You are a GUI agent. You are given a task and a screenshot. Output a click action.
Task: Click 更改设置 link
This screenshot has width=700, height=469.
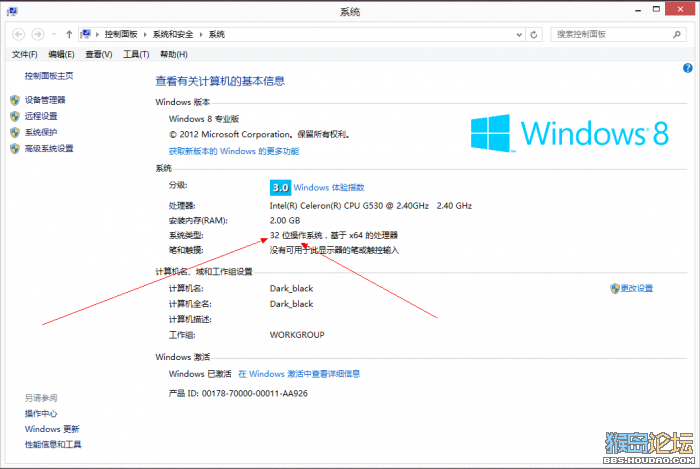click(x=637, y=288)
